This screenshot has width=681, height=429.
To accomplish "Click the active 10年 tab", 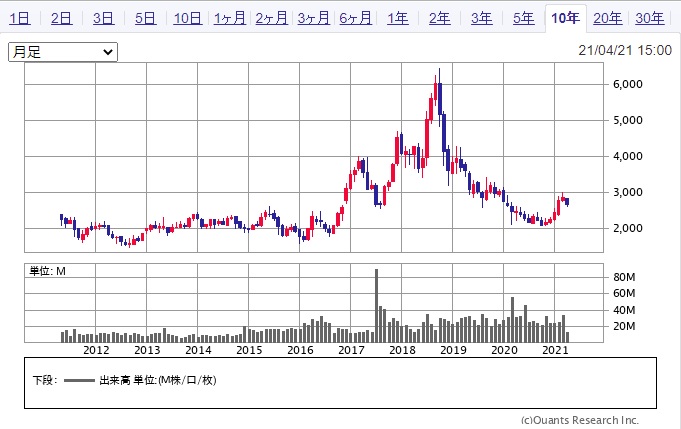I will 565,19.
